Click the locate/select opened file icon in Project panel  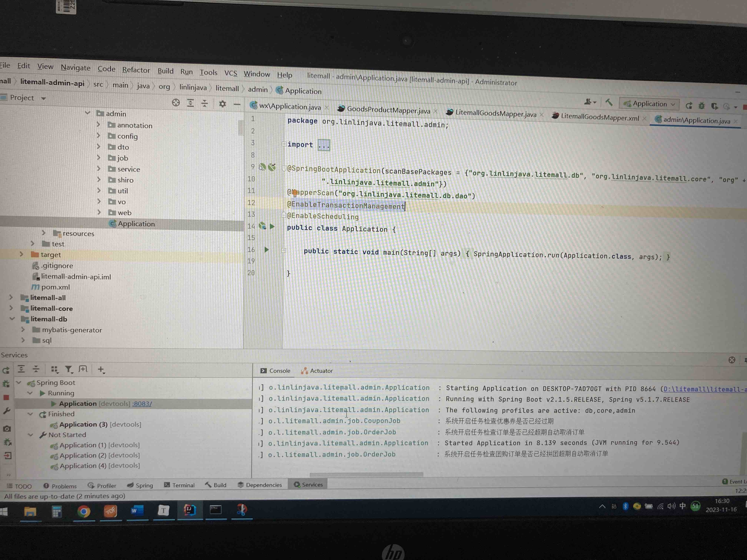(x=176, y=103)
